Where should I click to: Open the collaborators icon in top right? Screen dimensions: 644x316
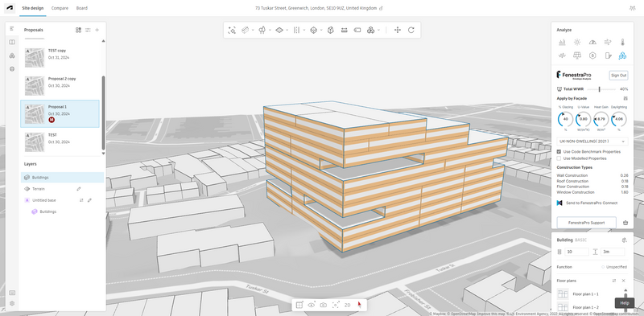[x=632, y=8]
